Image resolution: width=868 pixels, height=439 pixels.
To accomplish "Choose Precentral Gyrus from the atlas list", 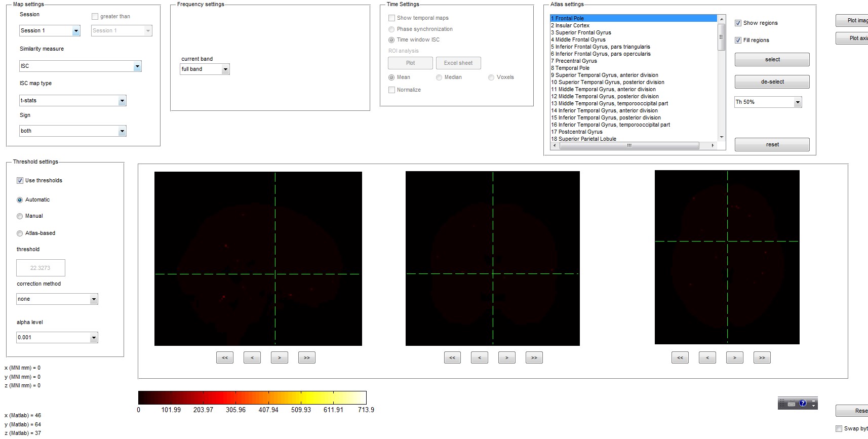I will 576,61.
